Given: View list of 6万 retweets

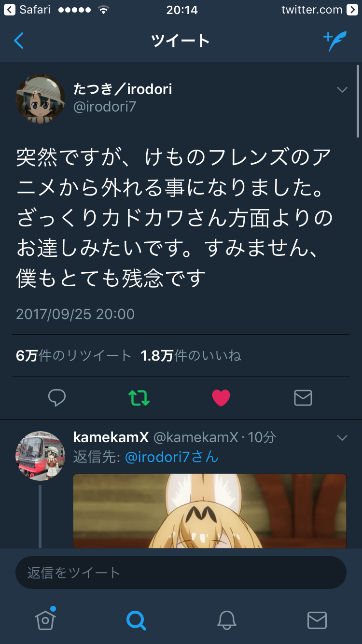Looking at the screenshot, I should [x=74, y=356].
